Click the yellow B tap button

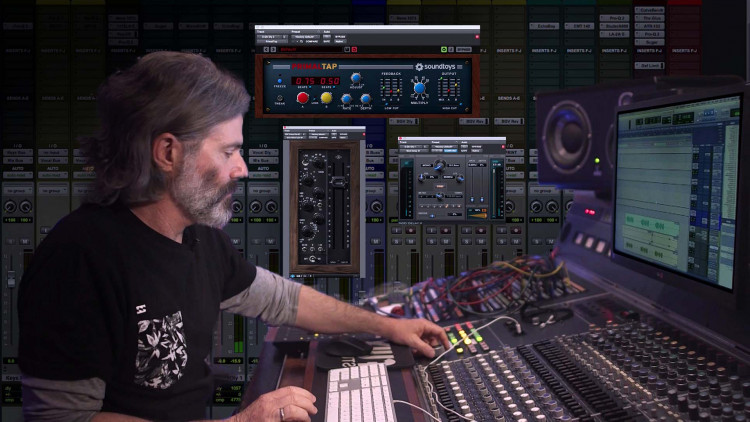pyautogui.click(x=327, y=98)
